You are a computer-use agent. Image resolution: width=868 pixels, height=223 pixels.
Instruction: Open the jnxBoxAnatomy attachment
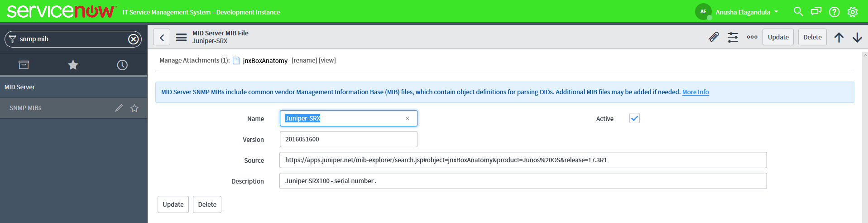click(x=265, y=61)
